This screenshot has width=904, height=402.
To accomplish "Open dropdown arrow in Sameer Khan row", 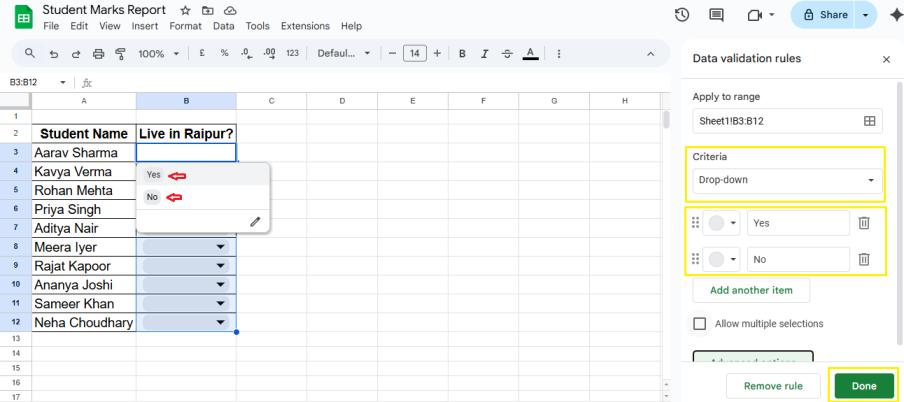I will point(220,303).
